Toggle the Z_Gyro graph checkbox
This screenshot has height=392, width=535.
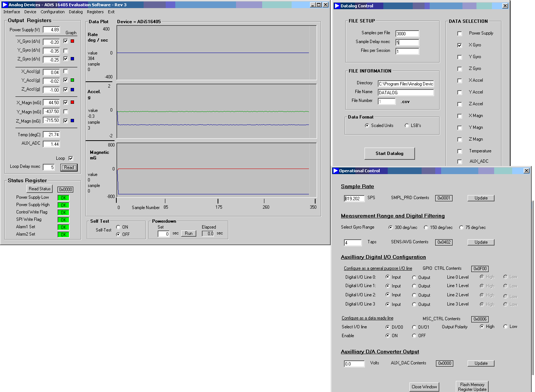pyautogui.click(x=66, y=59)
